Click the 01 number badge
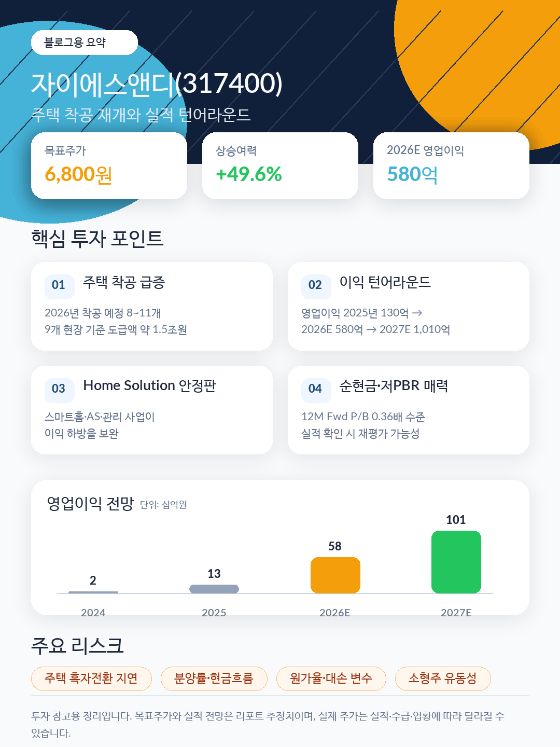 click(x=59, y=285)
